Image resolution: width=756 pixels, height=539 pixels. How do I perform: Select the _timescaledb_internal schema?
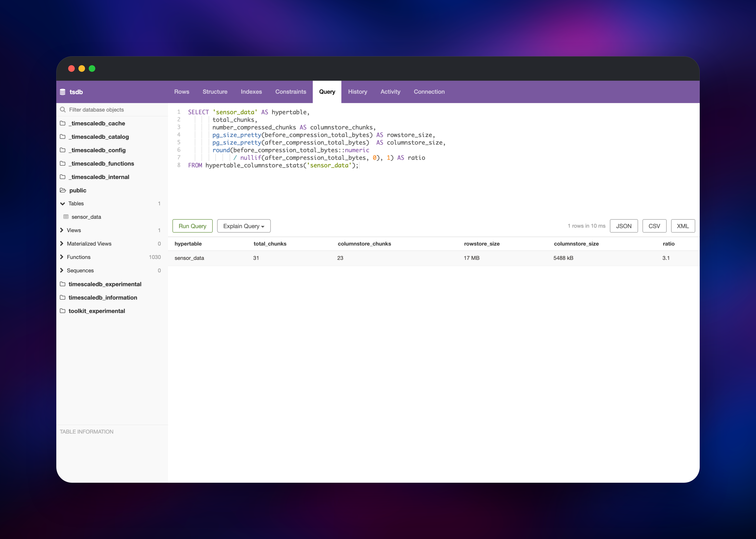[x=99, y=177]
